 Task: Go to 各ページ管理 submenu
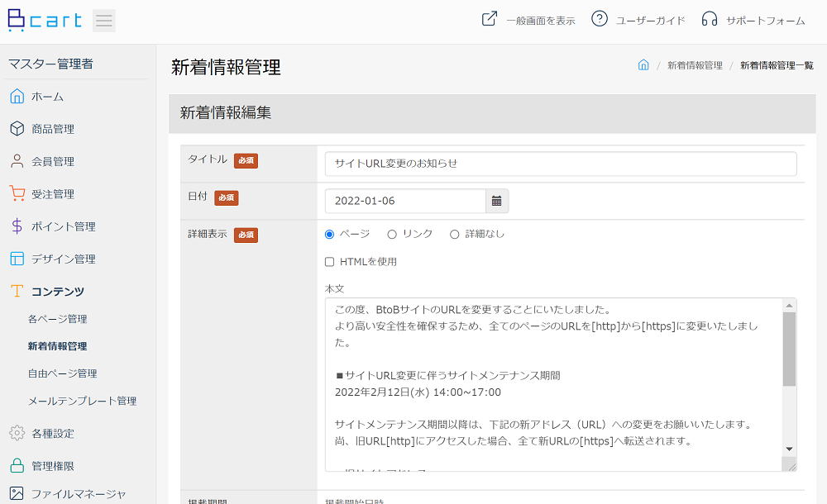coord(58,319)
